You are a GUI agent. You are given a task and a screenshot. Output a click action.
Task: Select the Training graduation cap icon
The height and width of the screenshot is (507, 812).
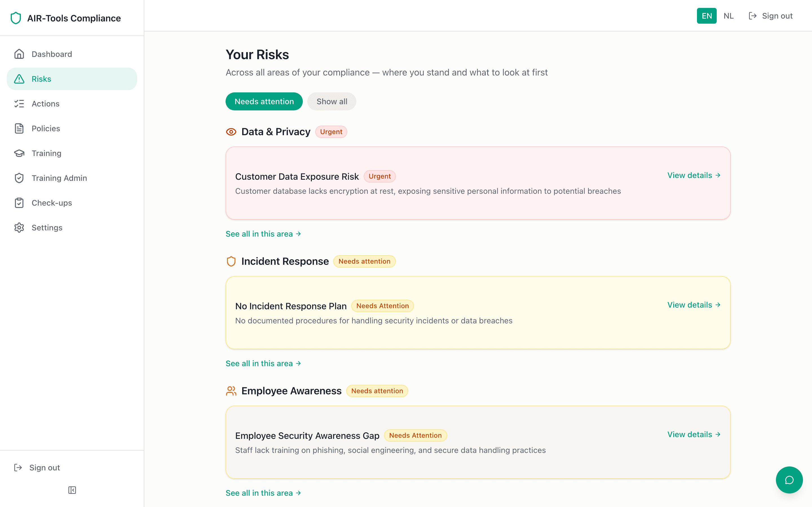coord(19,153)
